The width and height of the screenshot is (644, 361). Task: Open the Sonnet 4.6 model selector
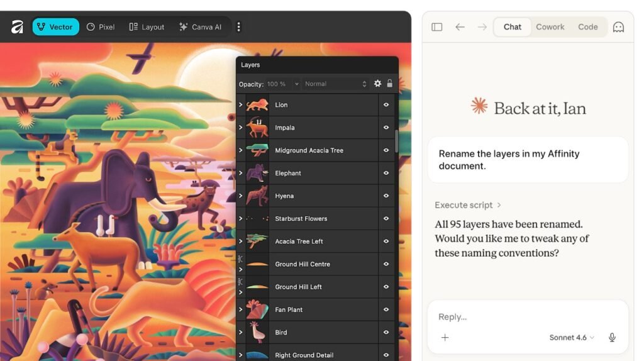(571, 338)
